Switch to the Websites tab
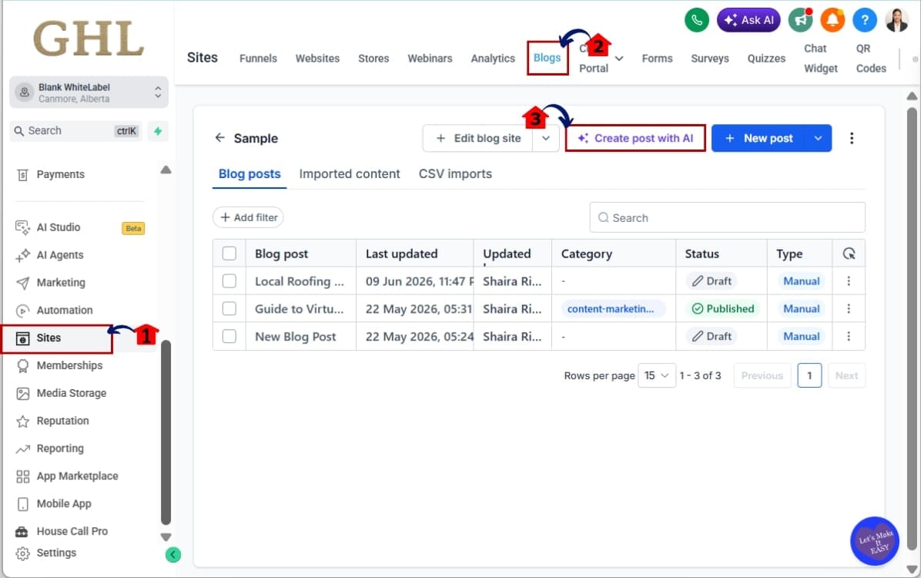 tap(317, 59)
